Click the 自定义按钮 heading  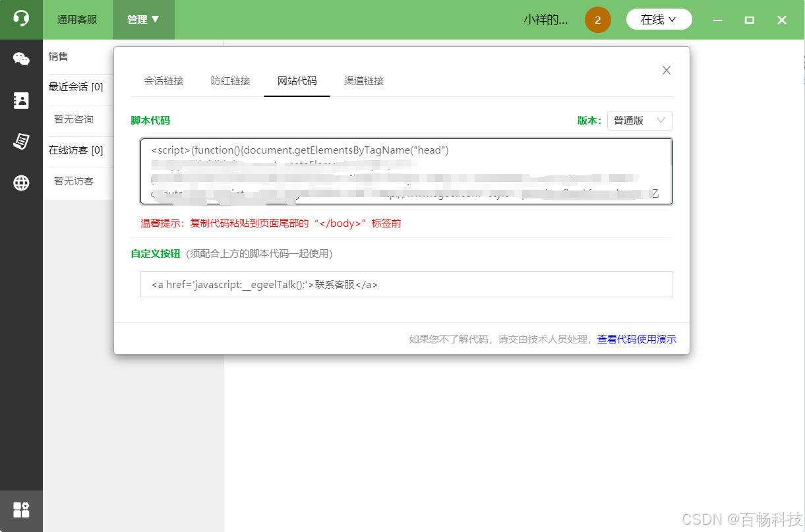click(156, 254)
